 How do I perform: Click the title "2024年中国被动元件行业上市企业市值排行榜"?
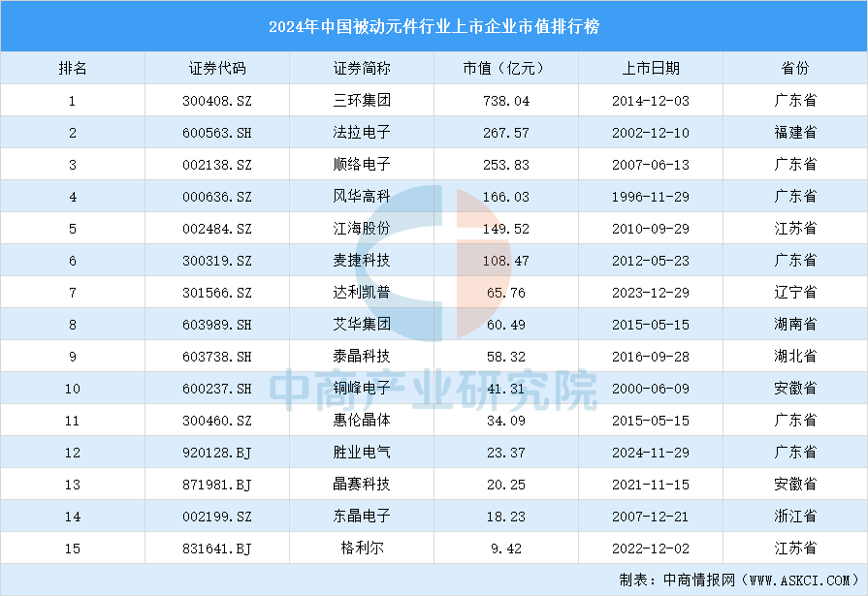[434, 26]
